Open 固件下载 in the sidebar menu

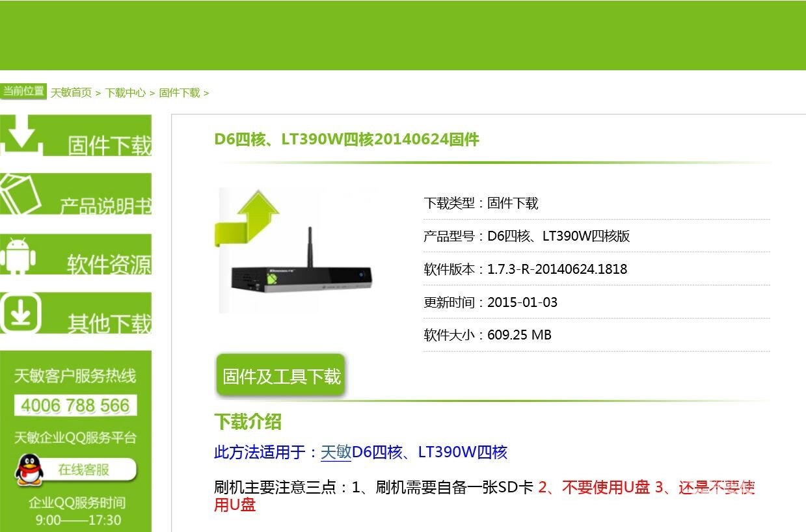point(75,136)
